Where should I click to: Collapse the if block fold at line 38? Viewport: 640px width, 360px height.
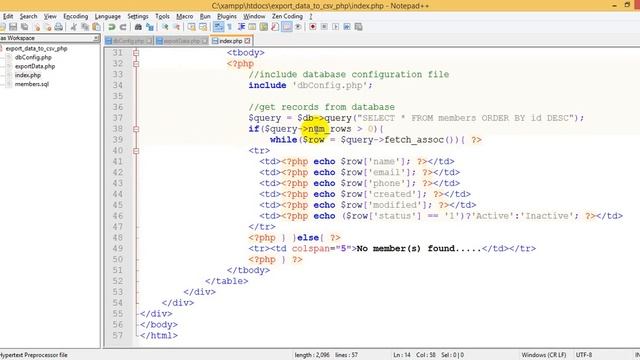tap(136, 129)
